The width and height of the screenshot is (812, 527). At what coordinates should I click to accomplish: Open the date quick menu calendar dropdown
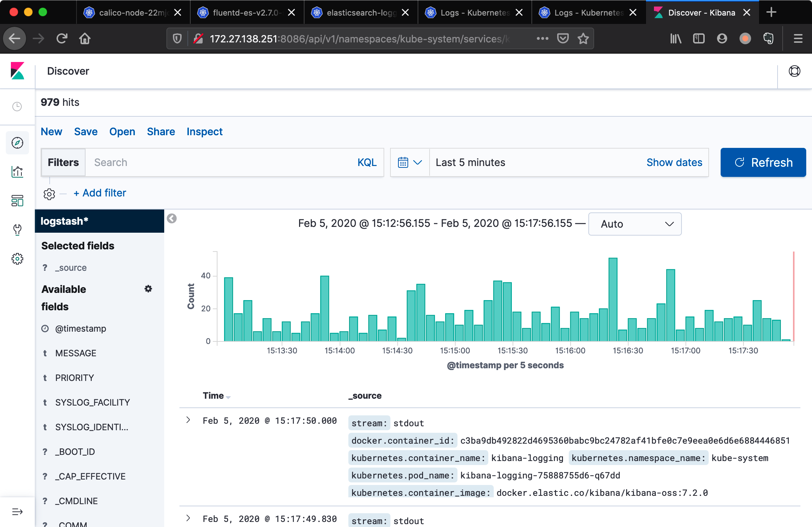[x=410, y=162]
